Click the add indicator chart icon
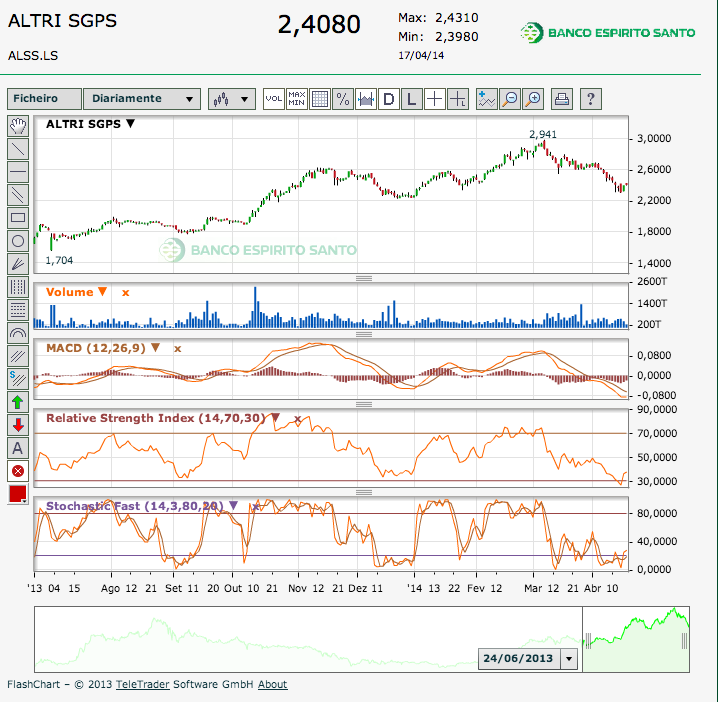This screenshot has width=718, height=702. 487,99
